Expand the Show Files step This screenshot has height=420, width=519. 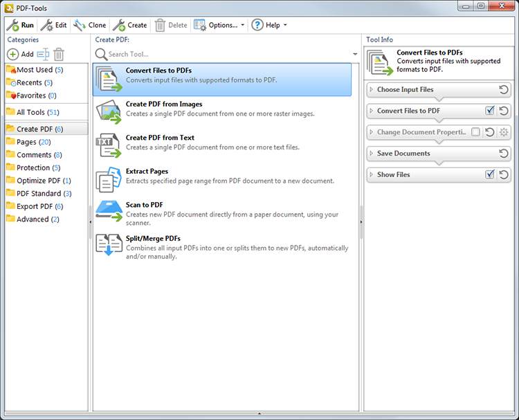click(371, 174)
